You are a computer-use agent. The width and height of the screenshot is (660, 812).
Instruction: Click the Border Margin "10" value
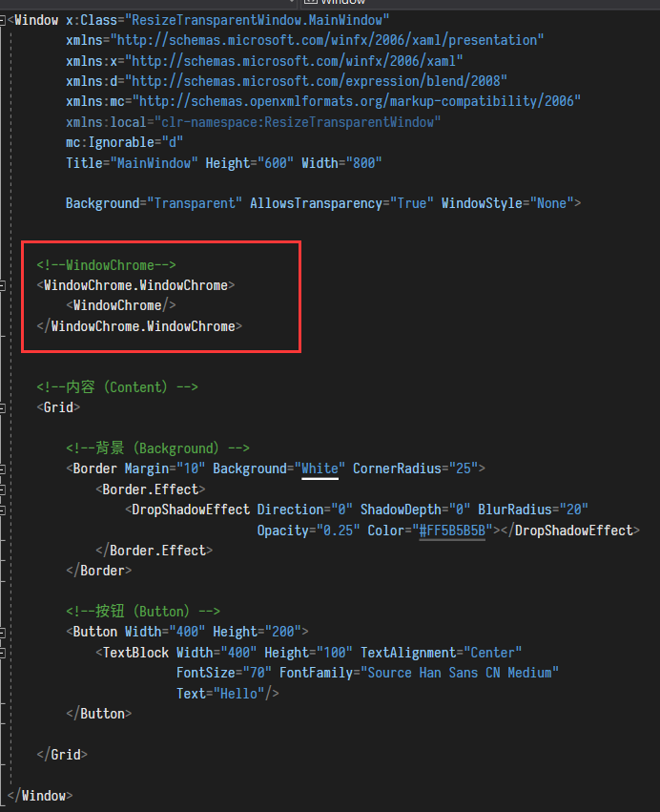pos(191,468)
